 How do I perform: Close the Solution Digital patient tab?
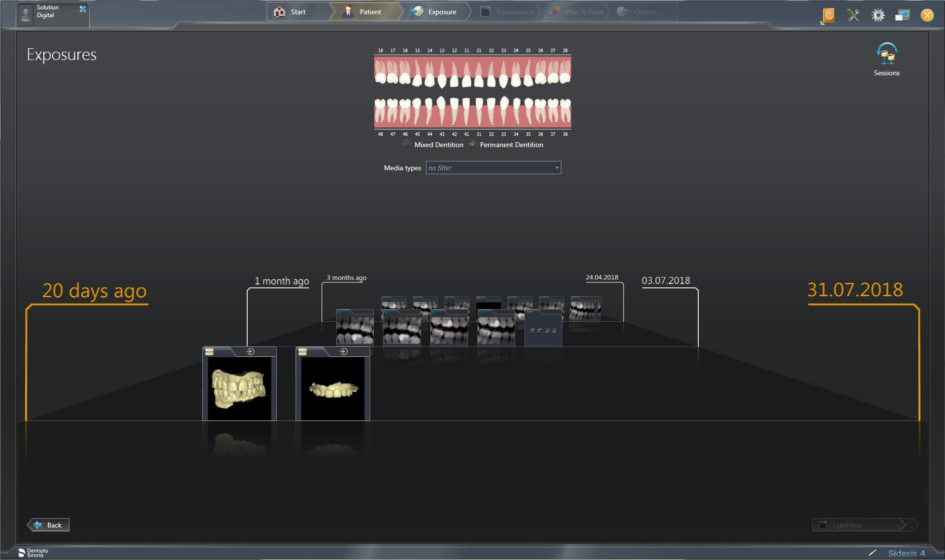[x=83, y=9]
